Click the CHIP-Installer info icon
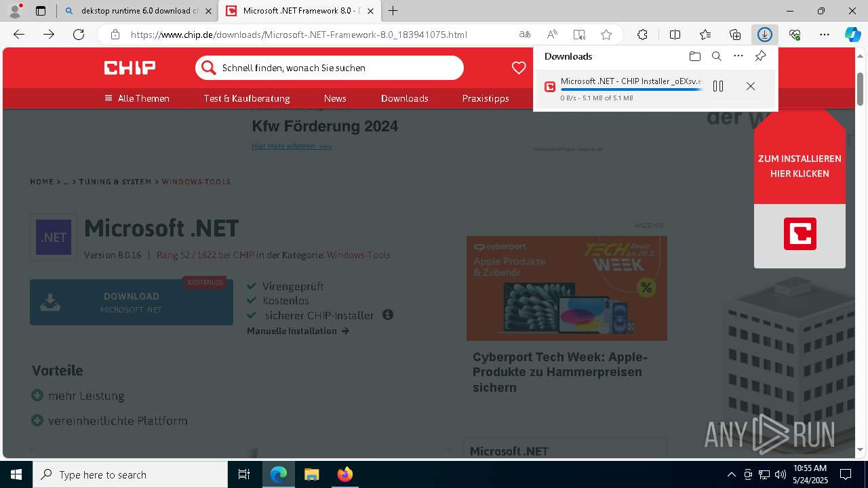 point(388,314)
